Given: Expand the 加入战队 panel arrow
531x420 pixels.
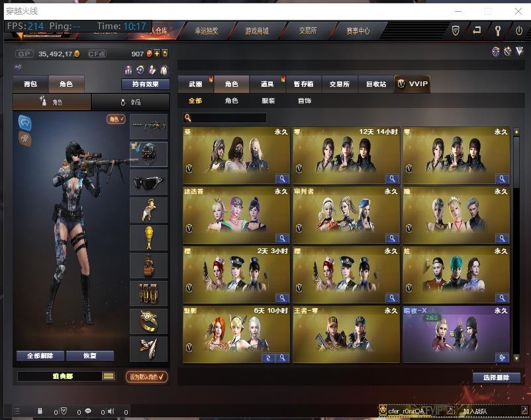Looking at the screenshot, I should [x=524, y=410].
